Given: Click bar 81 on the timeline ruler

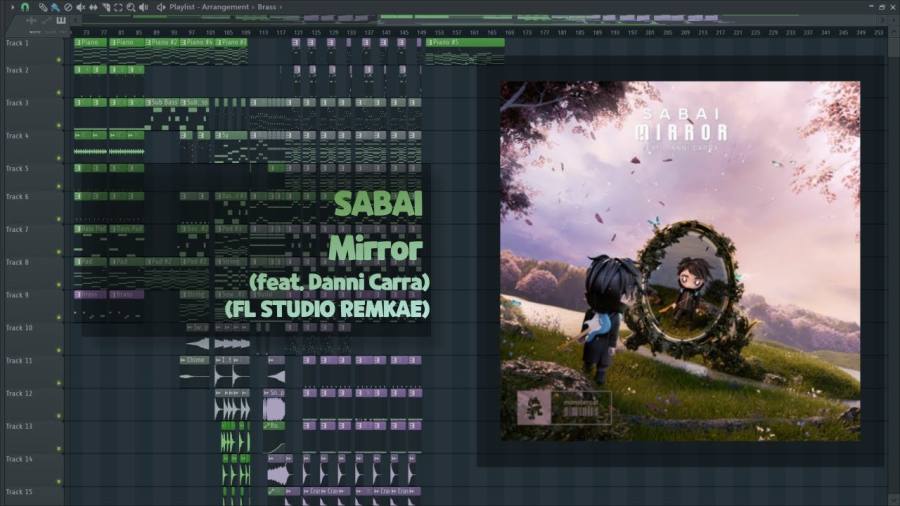Looking at the screenshot, I should [x=121, y=33].
